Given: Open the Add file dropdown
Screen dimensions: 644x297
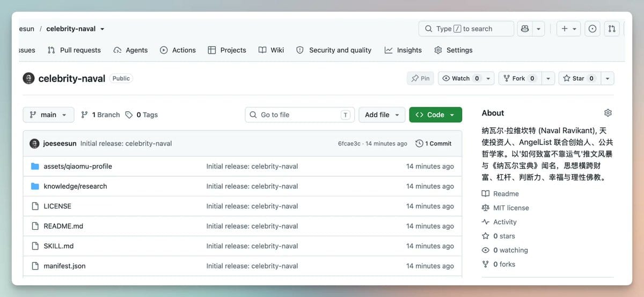Looking at the screenshot, I should pyautogui.click(x=382, y=114).
